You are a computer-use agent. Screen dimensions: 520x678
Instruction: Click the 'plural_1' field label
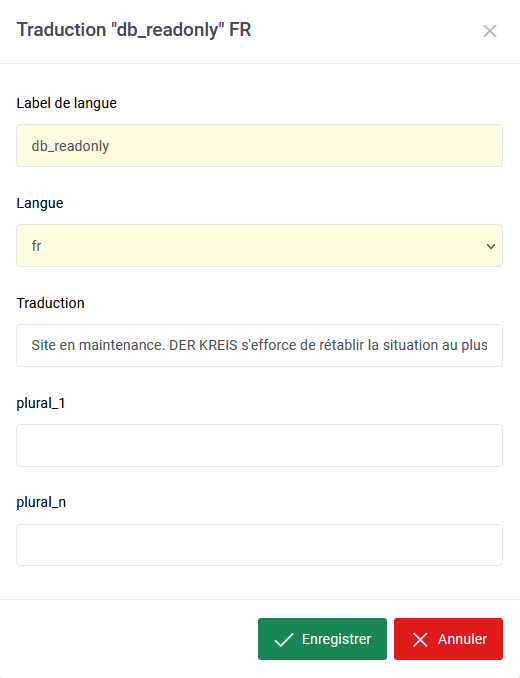coord(41,403)
